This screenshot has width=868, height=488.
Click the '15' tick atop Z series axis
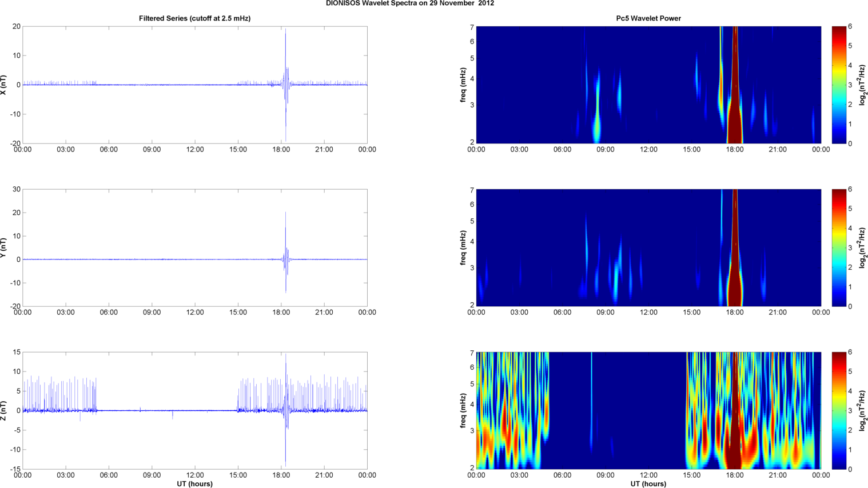[x=17, y=353]
